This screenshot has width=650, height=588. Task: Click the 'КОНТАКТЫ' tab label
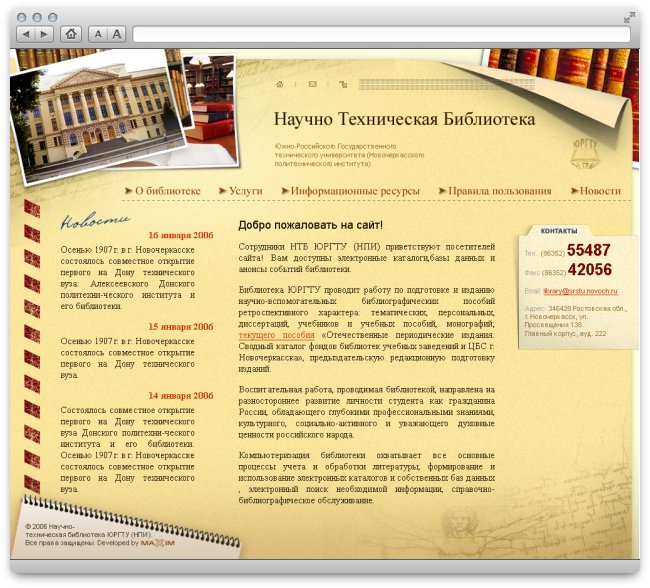click(x=559, y=231)
